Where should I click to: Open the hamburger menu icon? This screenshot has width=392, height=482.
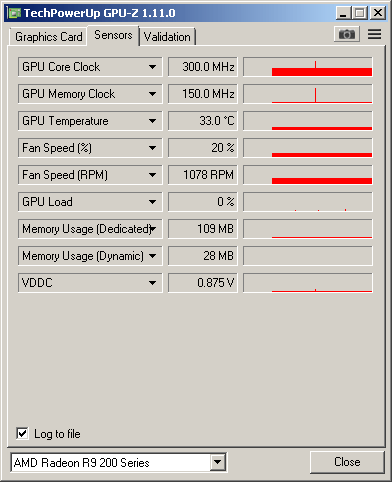(375, 34)
